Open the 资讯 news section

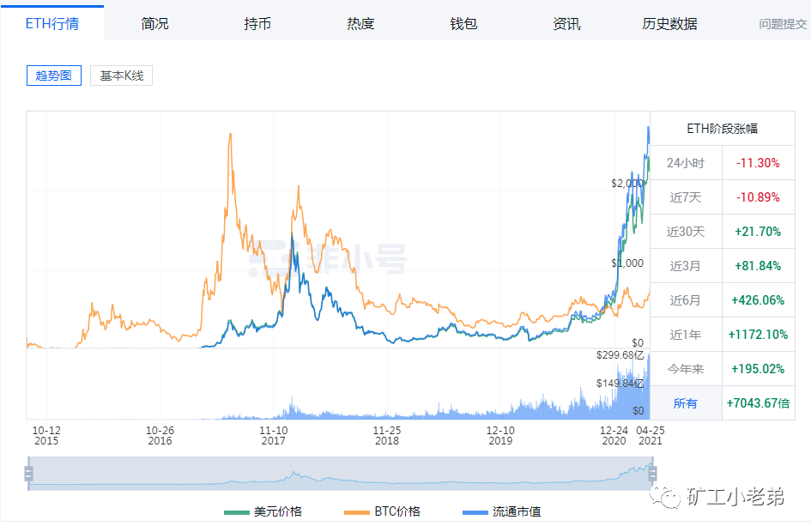coord(566,24)
